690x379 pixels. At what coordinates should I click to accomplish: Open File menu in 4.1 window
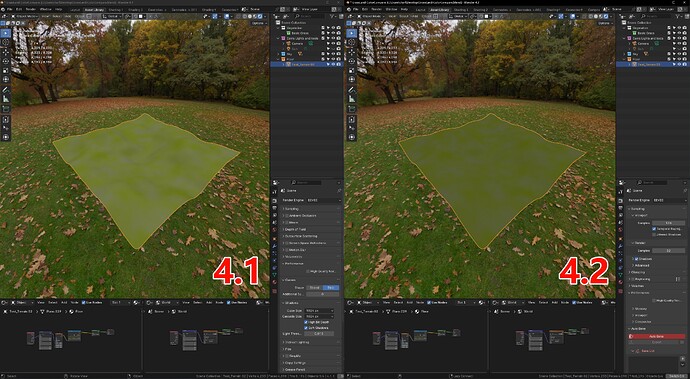tap(9, 9)
